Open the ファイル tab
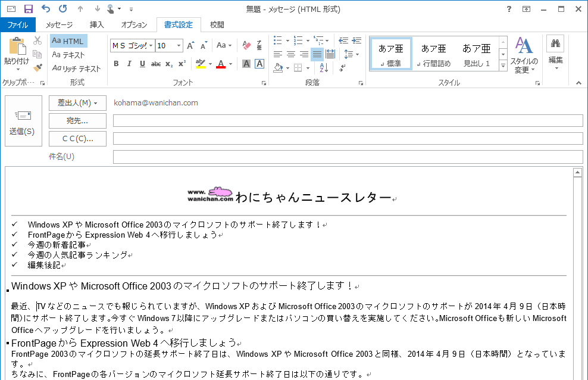Image resolution: width=588 pixels, height=380 pixels. tap(18, 25)
